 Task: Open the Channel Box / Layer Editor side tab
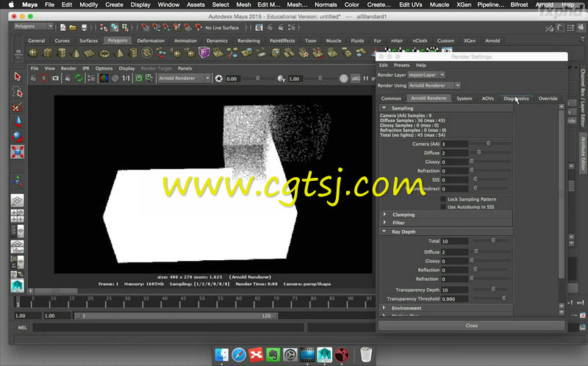tap(583, 98)
